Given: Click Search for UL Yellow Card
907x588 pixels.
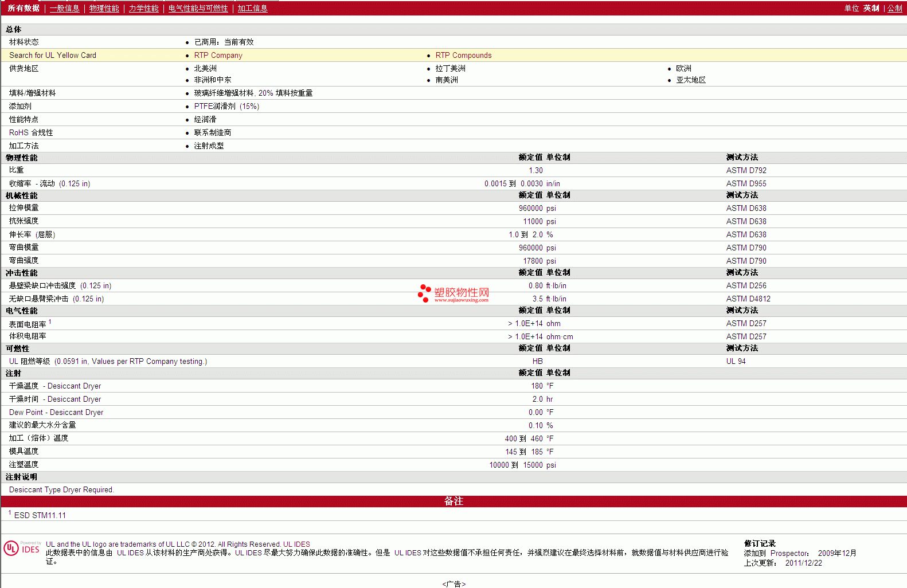Looking at the screenshot, I should [x=53, y=56].
